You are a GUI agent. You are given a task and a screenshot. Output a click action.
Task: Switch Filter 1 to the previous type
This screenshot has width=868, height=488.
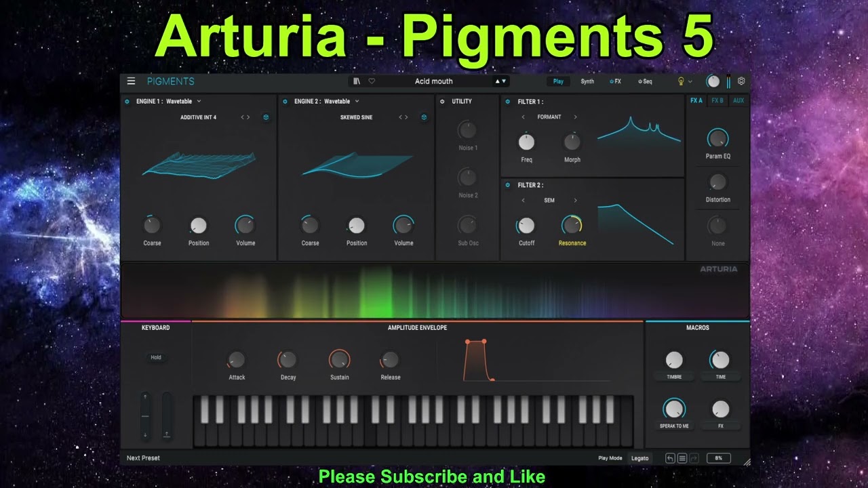point(524,117)
